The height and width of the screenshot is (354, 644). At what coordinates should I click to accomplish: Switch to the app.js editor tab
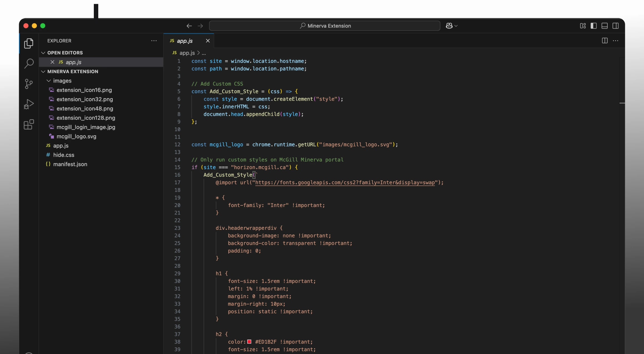(x=184, y=41)
